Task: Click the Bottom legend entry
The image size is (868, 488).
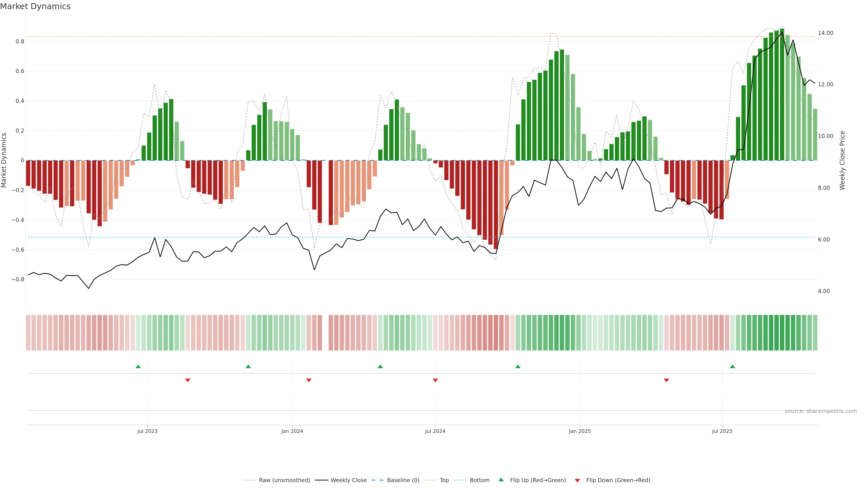Action: [479, 480]
